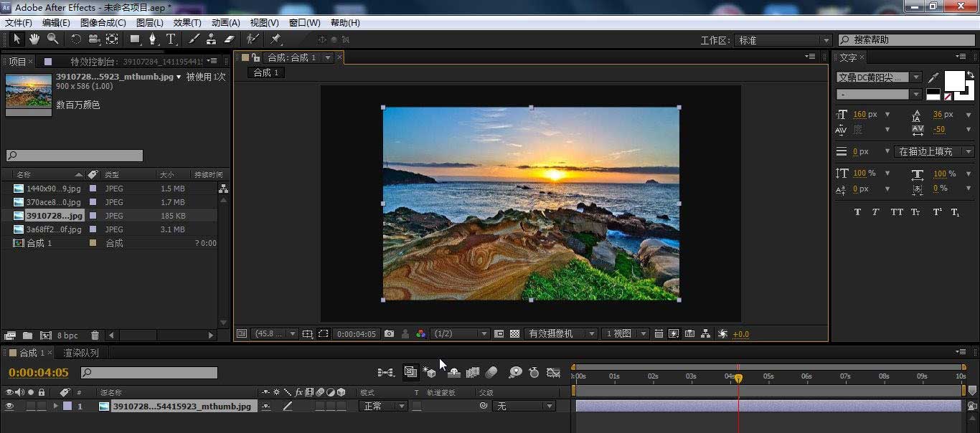Open the 效果(T) menu
980x433 pixels.
pyautogui.click(x=187, y=23)
